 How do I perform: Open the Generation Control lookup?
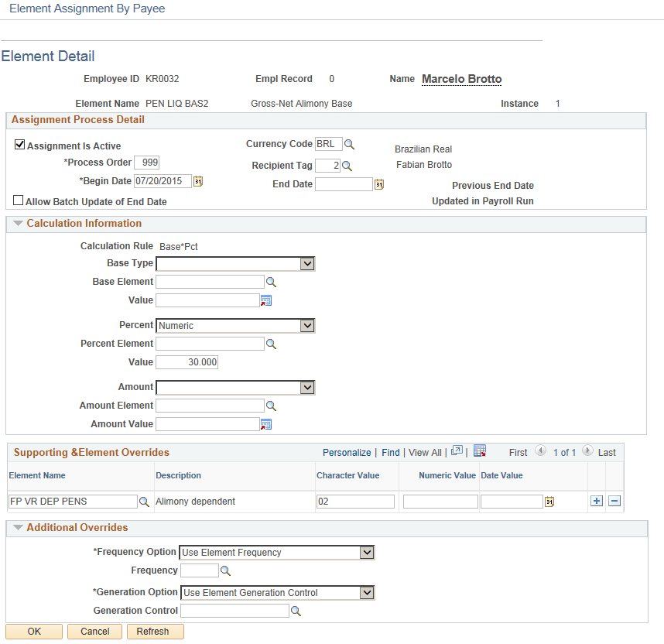pos(296,611)
